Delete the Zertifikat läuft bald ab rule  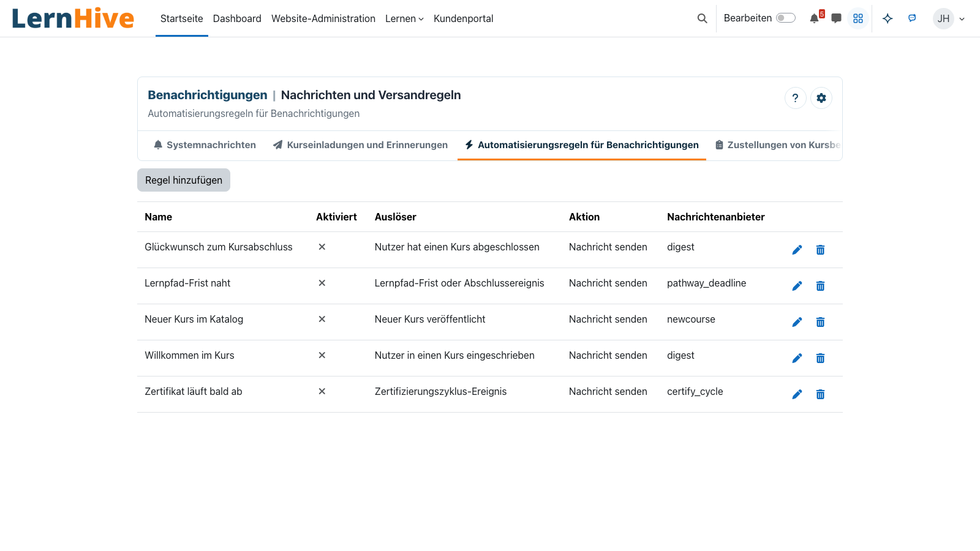click(820, 394)
